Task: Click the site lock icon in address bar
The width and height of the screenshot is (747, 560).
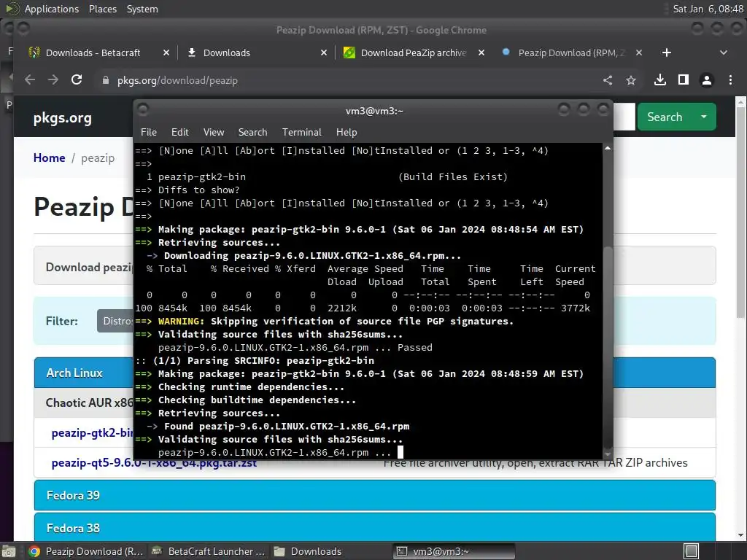Action: tap(106, 80)
